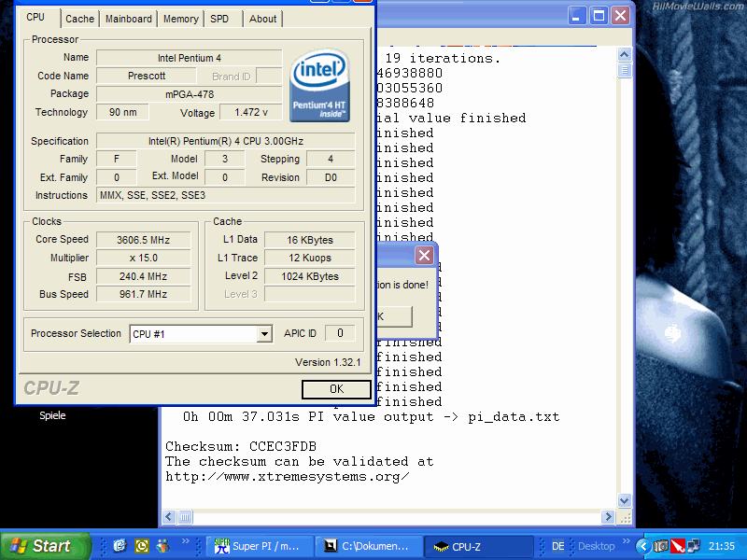Open the clock-like quick launch icon
The image size is (747, 560).
click(x=142, y=546)
